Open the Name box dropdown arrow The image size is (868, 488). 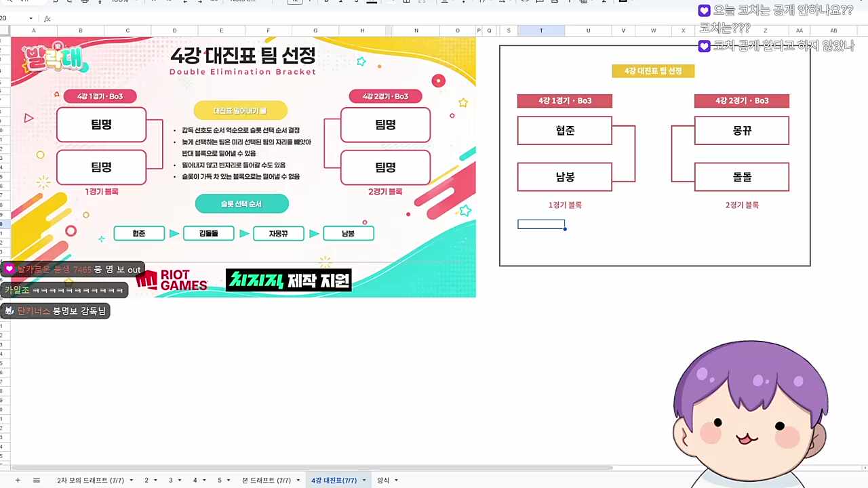(31, 18)
